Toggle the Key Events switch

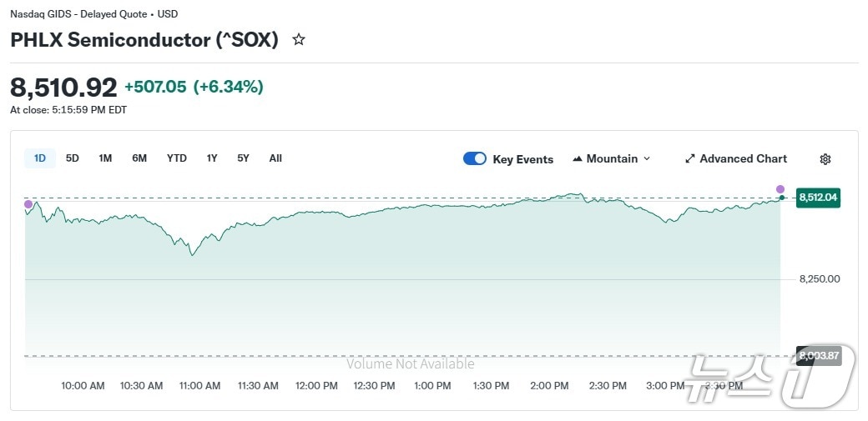point(475,159)
